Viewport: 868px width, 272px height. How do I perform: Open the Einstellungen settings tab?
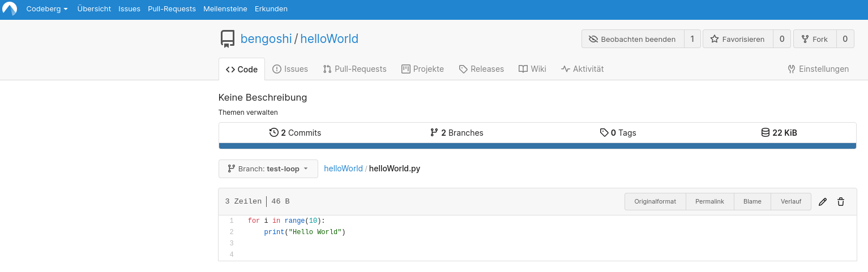(818, 69)
